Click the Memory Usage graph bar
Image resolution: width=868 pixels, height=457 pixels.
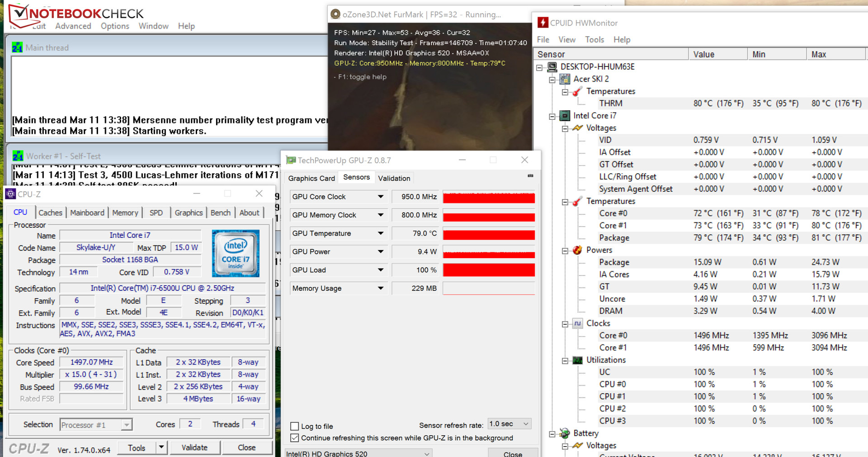point(489,288)
